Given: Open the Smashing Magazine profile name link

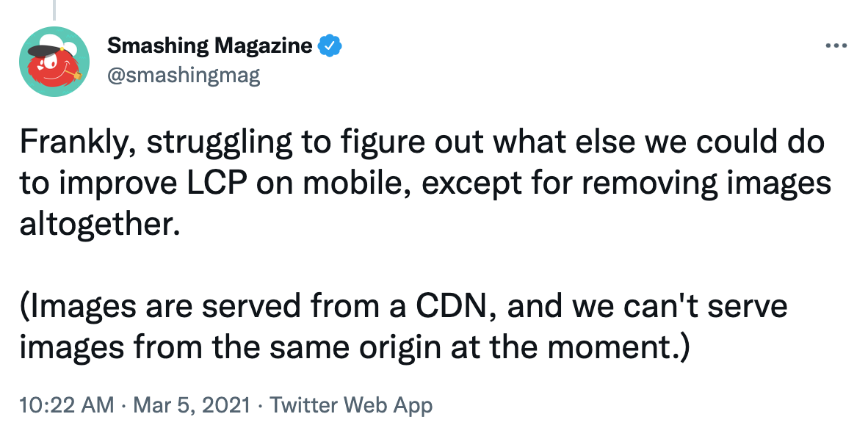Looking at the screenshot, I should [209, 45].
